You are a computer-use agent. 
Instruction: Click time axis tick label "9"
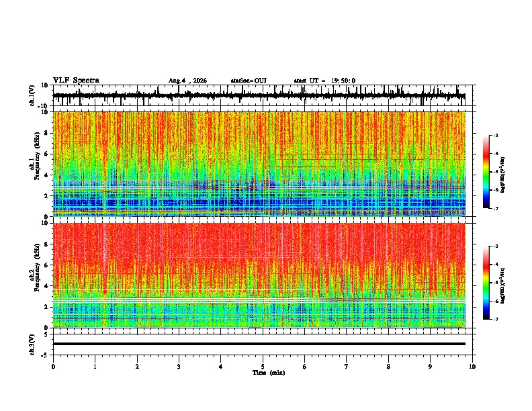click(430, 367)
